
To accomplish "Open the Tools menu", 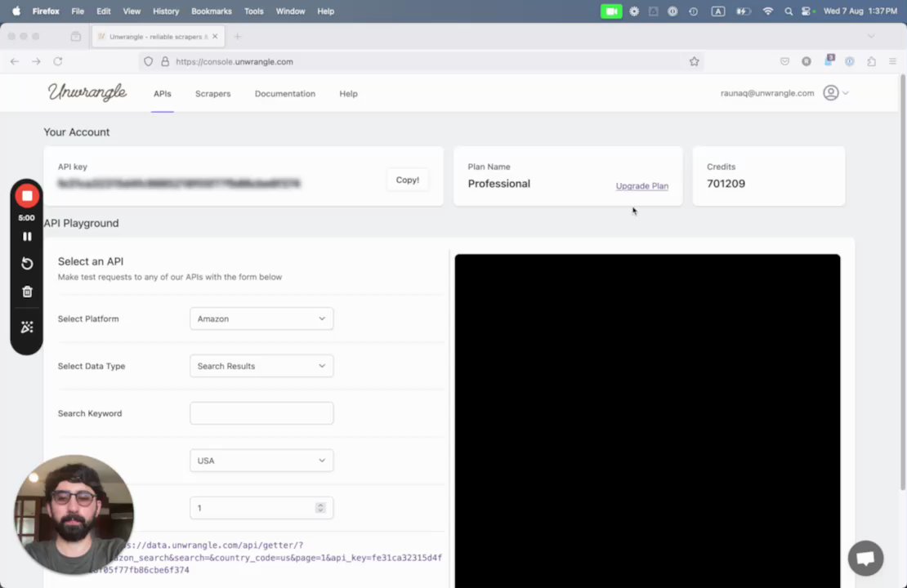I will [x=253, y=11].
